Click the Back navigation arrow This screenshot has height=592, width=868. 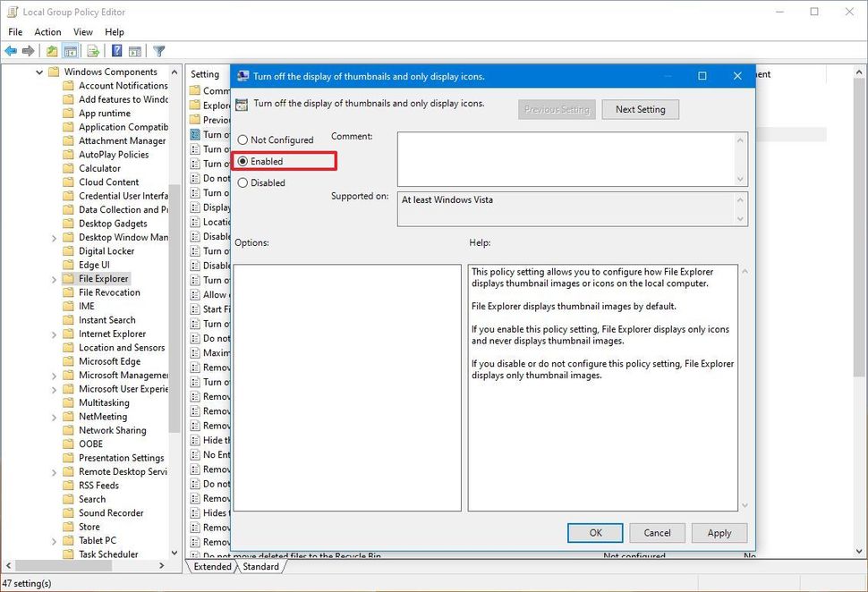click(12, 51)
